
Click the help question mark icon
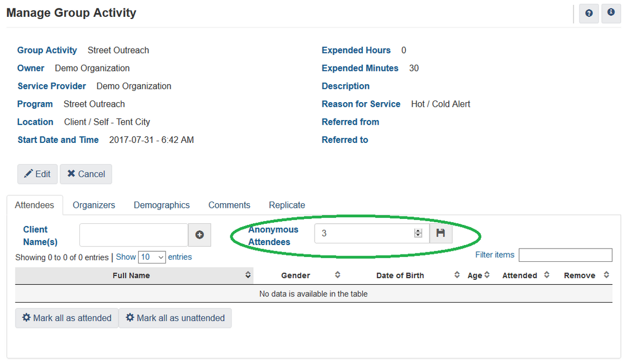pyautogui.click(x=589, y=13)
